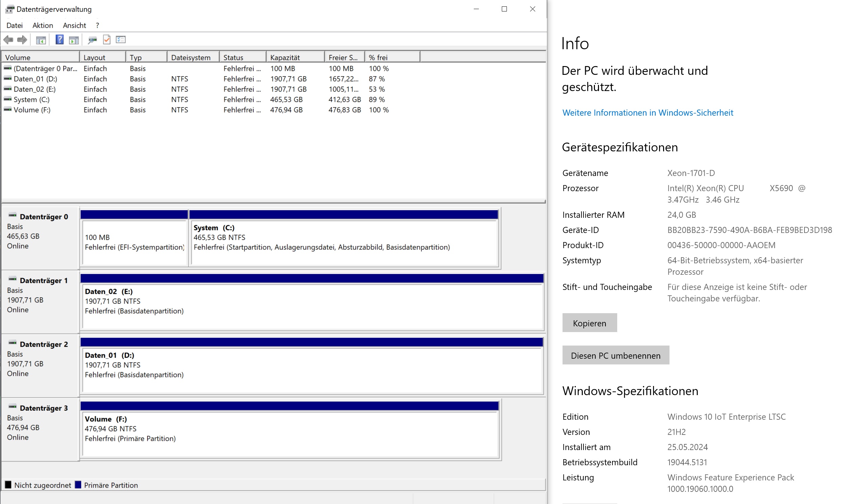
Task: Select Daten_01 (D:) in the volume list
Action: click(x=35, y=79)
